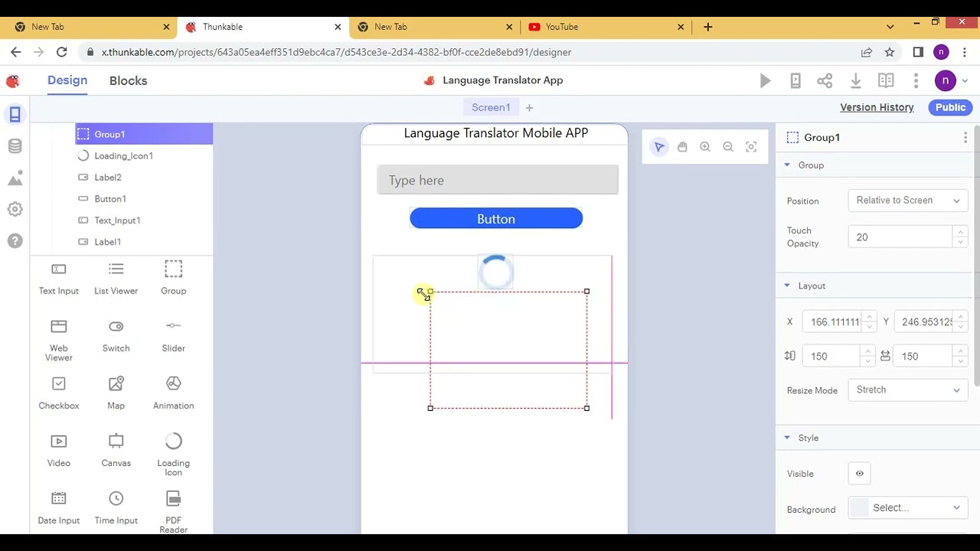Viewport: 980px width, 551px height.
Task: Add the Group component from palette
Action: (x=174, y=279)
